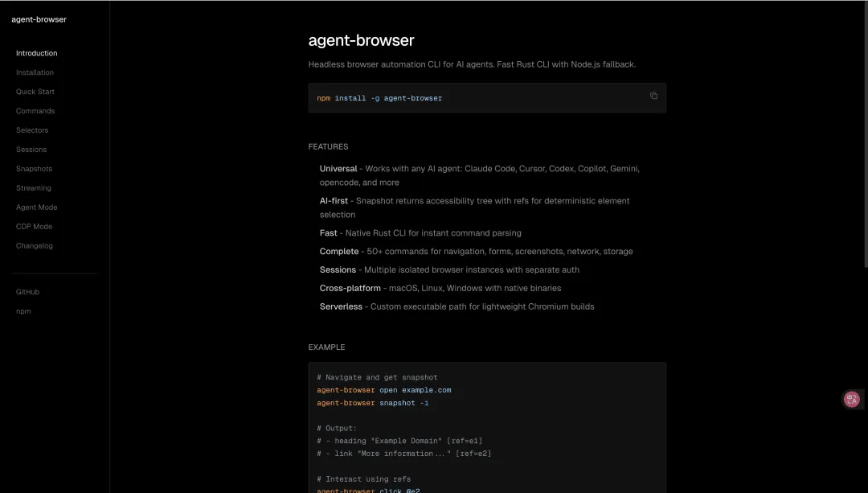View the Sessions documentation
This screenshot has width=868, height=493.
31,150
